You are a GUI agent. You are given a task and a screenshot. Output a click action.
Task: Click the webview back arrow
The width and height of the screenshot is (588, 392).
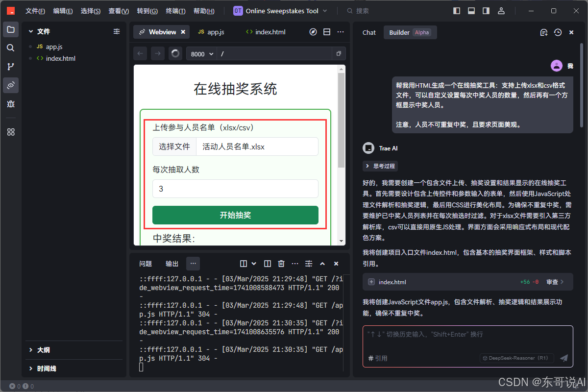pos(140,54)
